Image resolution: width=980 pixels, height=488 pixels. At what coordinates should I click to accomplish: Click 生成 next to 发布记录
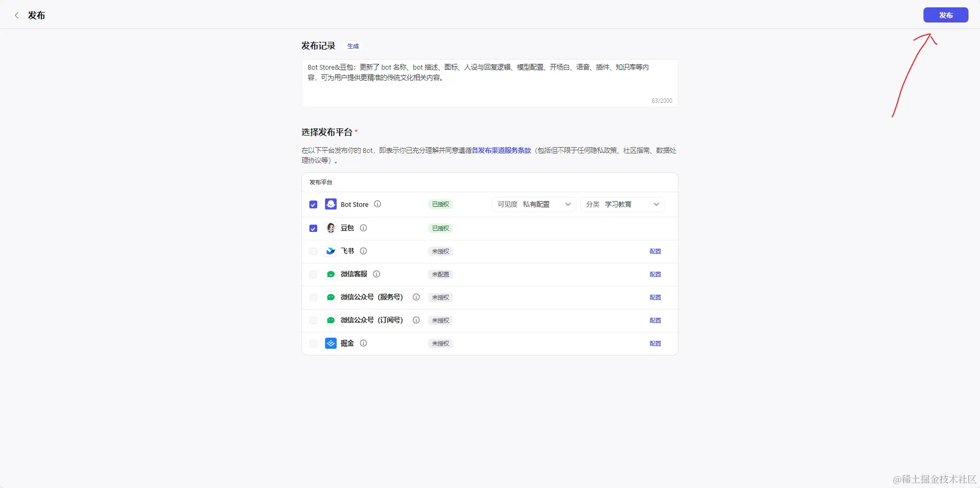click(353, 46)
